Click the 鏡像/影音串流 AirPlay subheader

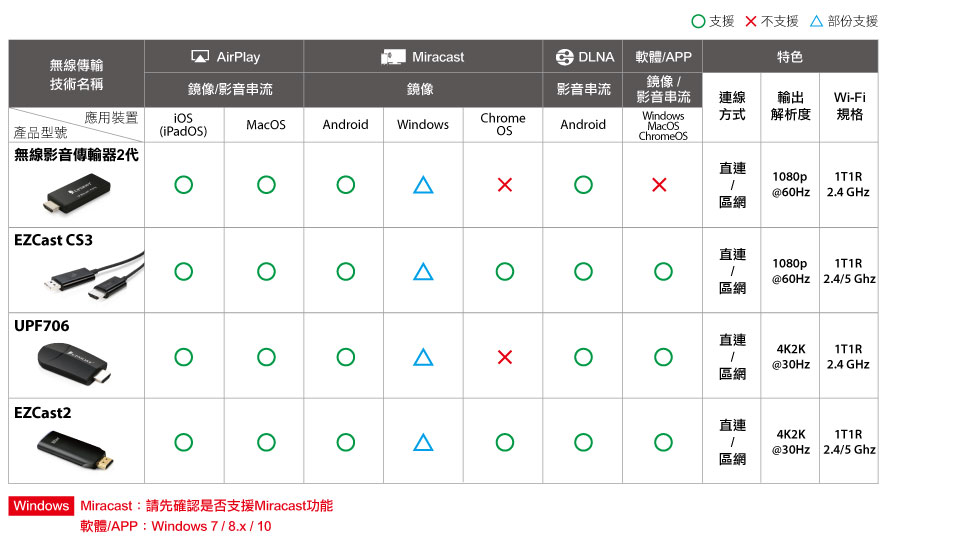tap(230, 89)
